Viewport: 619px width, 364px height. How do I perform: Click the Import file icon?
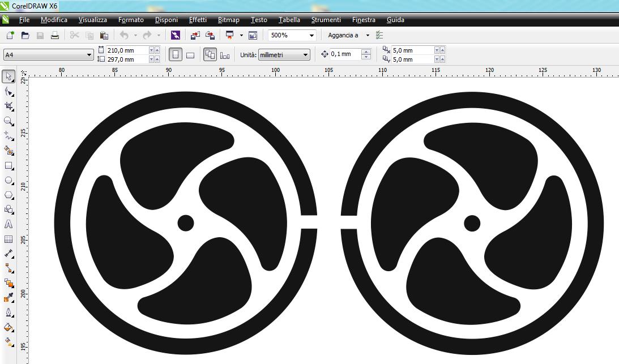pos(195,36)
